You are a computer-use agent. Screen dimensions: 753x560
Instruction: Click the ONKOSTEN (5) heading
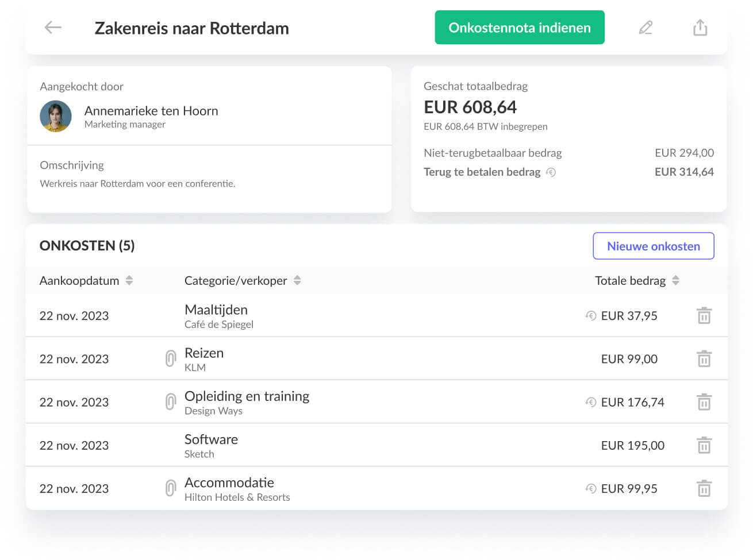(87, 246)
